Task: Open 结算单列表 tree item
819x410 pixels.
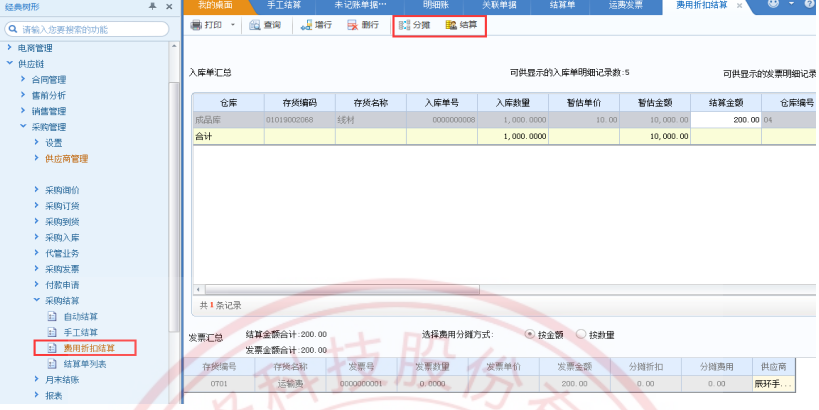Action: pyautogui.click(x=85, y=364)
